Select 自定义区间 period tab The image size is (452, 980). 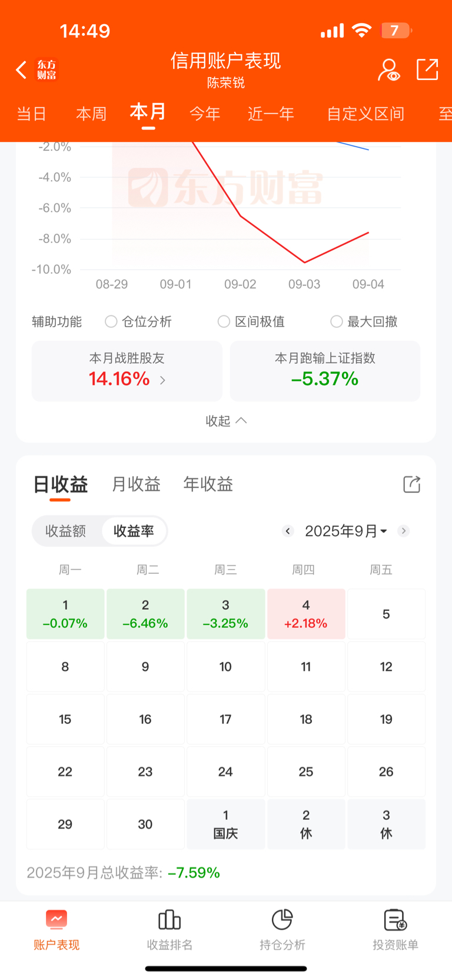365,114
